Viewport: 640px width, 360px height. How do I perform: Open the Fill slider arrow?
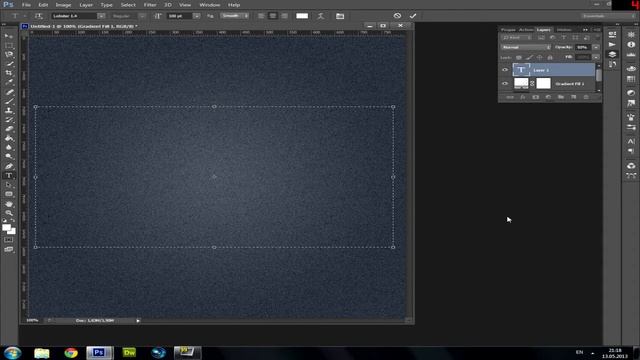tap(596, 58)
